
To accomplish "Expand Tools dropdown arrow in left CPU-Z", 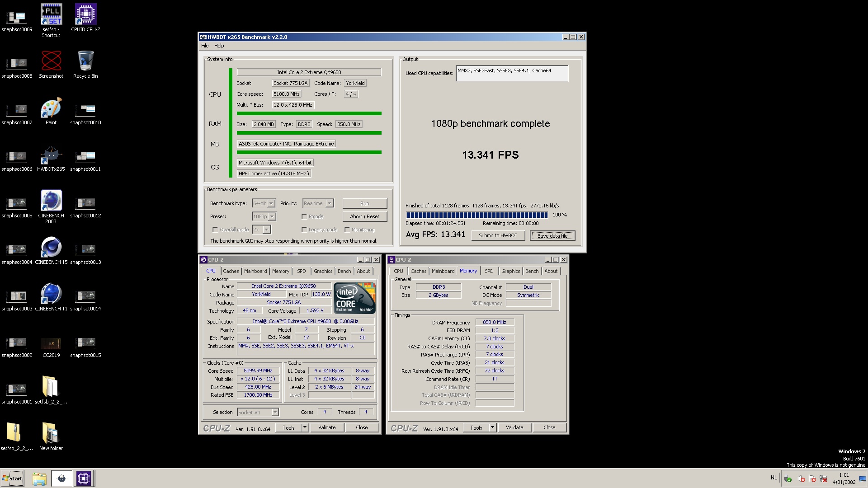I will [305, 427].
